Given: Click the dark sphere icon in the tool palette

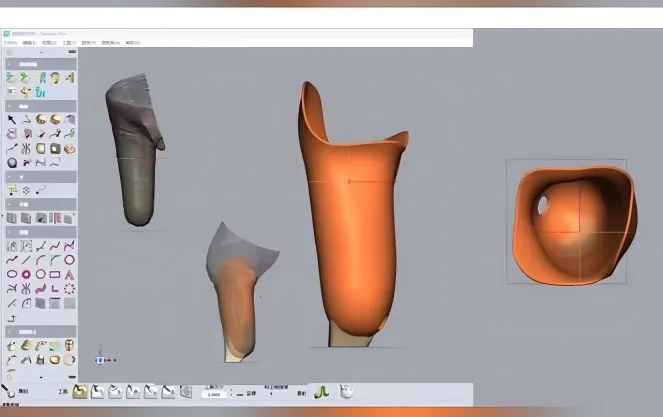Looking at the screenshot, I should point(12,162).
